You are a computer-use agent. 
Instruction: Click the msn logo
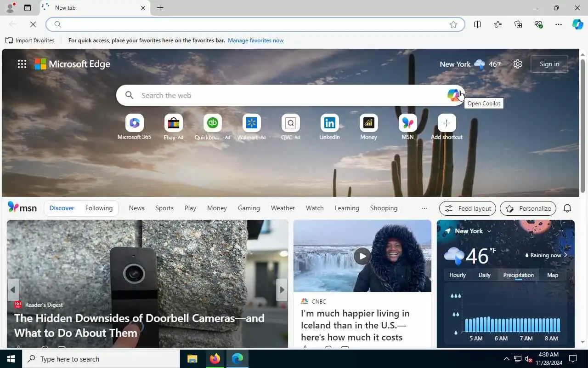coord(22,207)
